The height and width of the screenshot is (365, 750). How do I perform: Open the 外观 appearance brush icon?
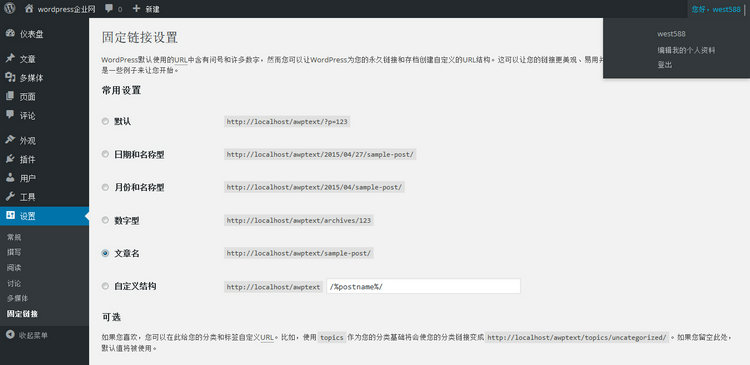click(x=10, y=140)
